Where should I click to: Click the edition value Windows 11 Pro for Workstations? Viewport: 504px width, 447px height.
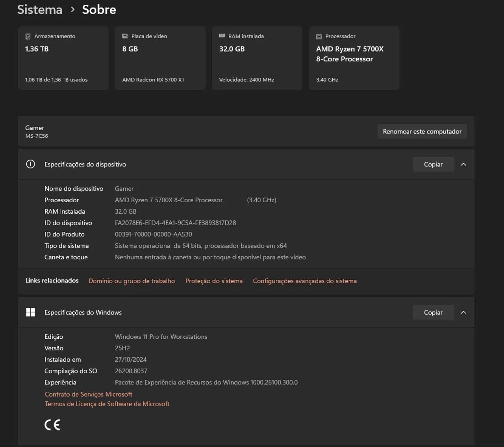161,336
